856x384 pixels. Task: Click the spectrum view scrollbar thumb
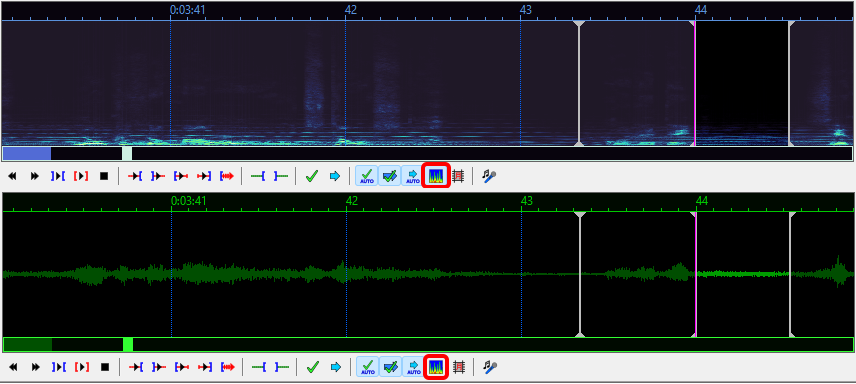point(127,153)
